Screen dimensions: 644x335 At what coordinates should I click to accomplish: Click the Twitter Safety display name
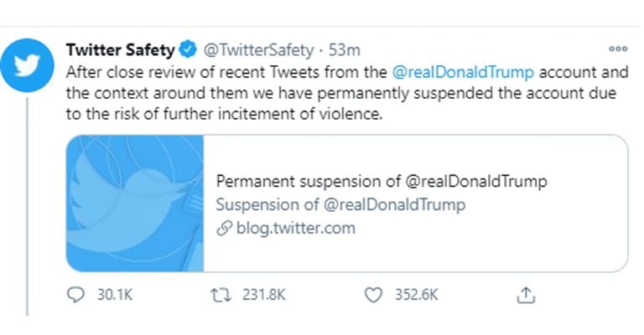(x=118, y=49)
